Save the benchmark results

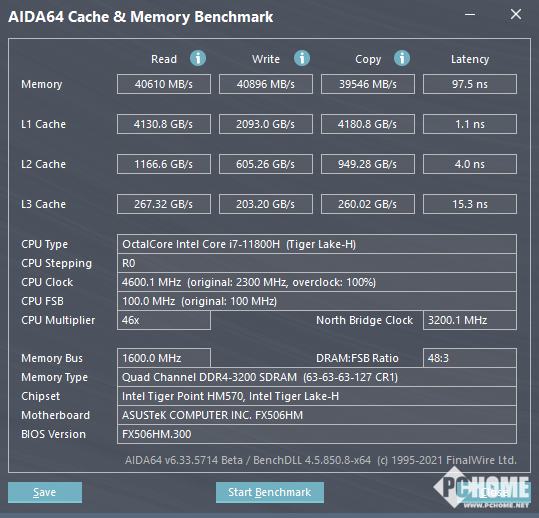pyautogui.click(x=45, y=492)
